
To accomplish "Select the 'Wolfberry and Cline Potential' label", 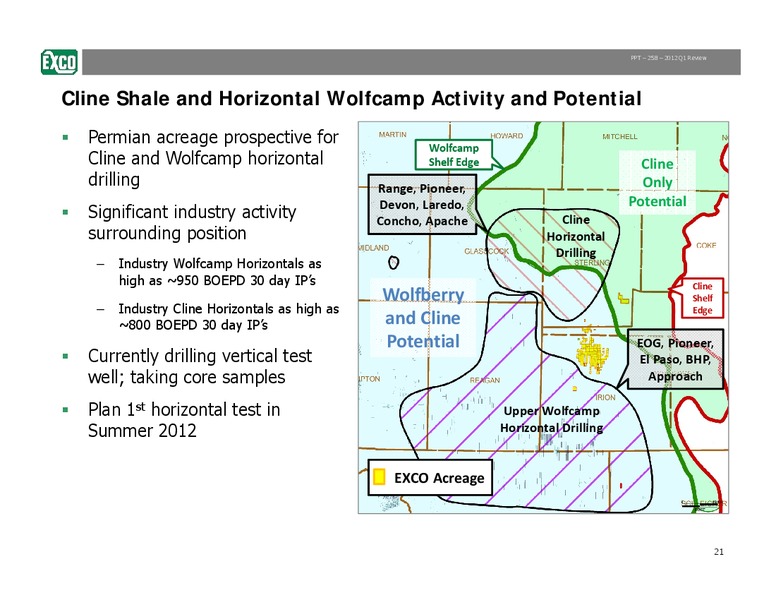I will point(423,318).
